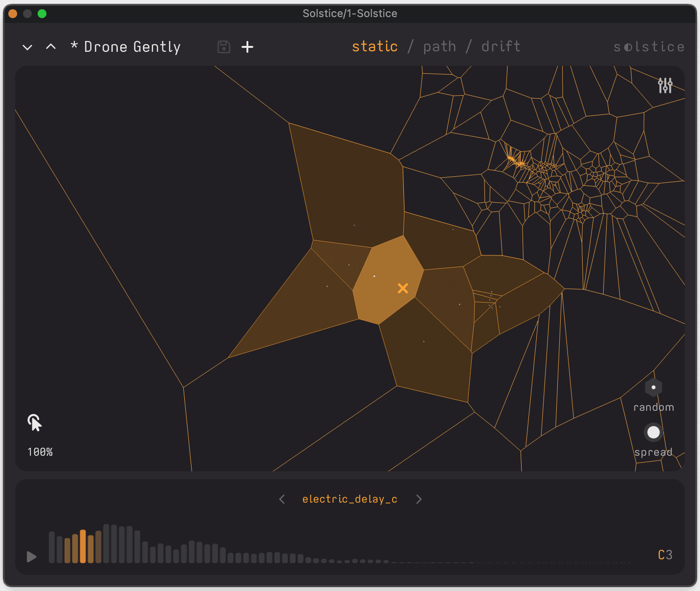Go to next preset with down chevron

pos(27,47)
